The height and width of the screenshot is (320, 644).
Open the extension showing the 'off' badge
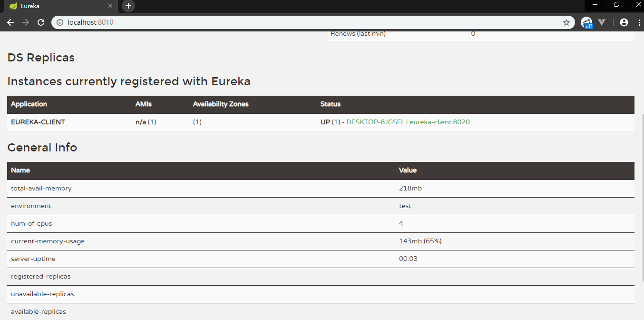586,22
